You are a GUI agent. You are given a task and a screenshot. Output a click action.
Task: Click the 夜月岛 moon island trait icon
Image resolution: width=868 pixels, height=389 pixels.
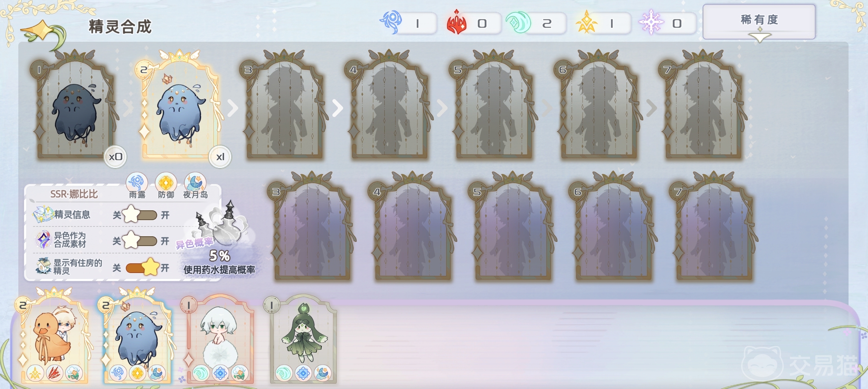[x=195, y=183]
